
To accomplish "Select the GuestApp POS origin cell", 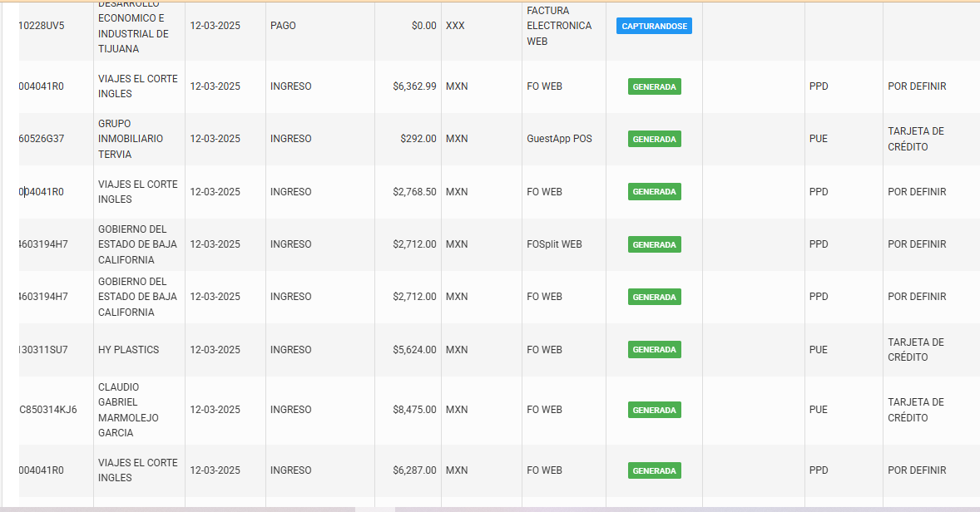I will [x=559, y=139].
